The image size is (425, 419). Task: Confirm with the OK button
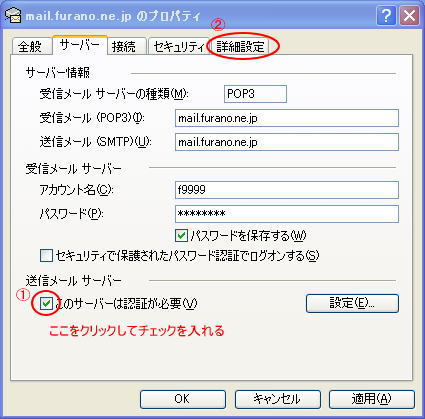pos(183,399)
